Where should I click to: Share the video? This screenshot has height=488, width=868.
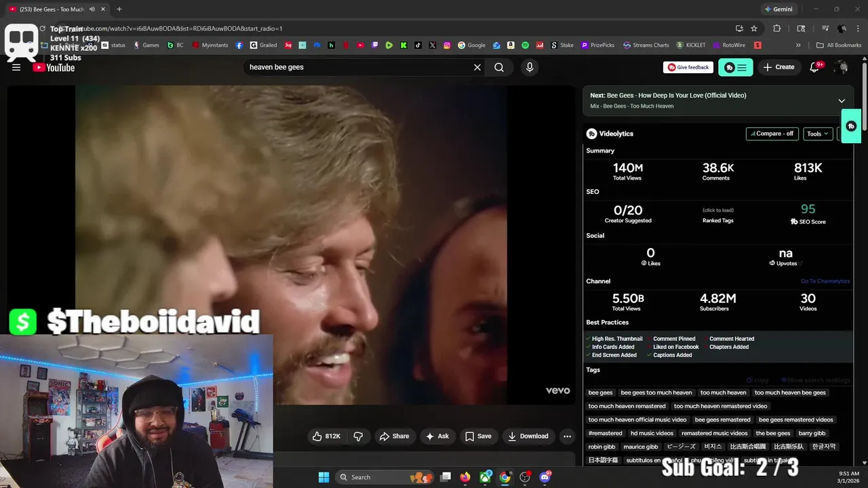pyautogui.click(x=394, y=436)
